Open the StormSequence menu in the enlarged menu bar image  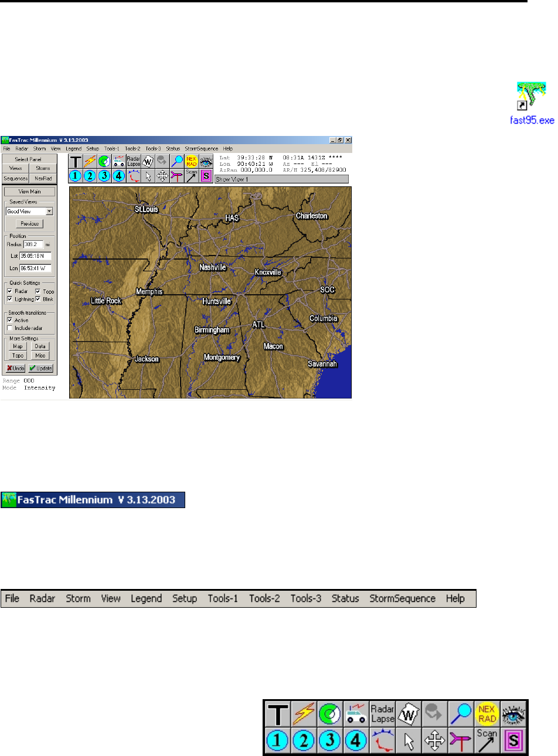click(x=403, y=599)
